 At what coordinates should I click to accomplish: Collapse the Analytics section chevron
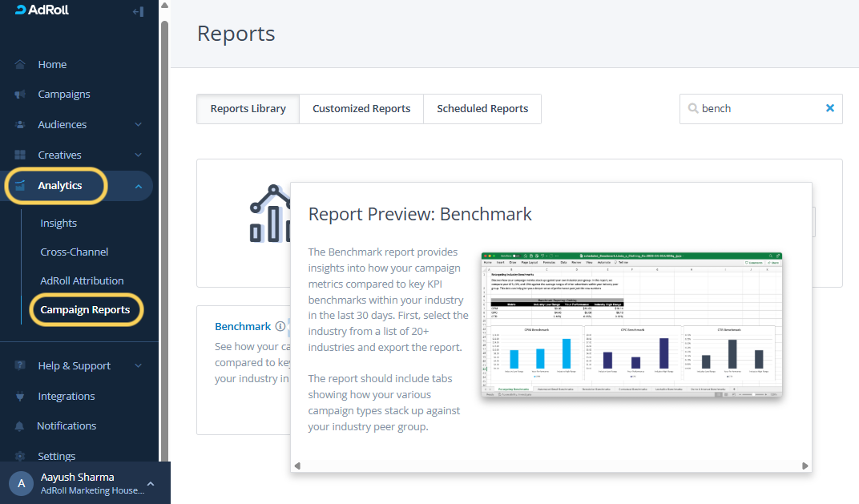[138, 186]
